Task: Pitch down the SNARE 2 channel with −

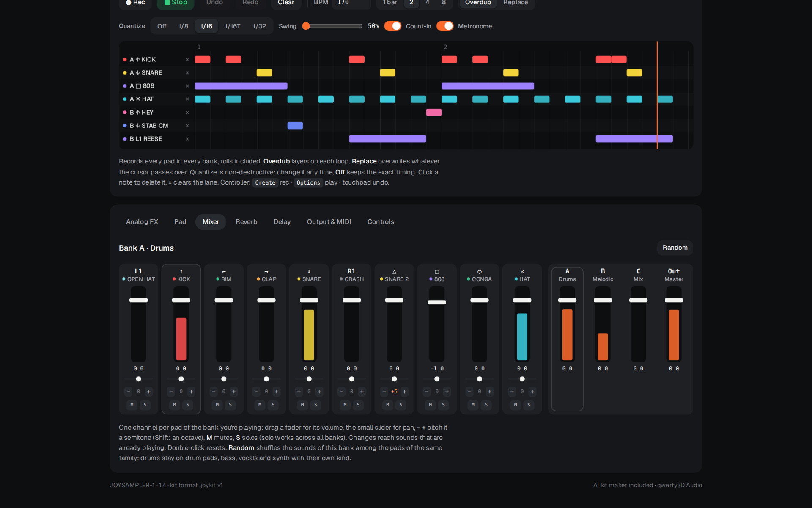Action: coord(384,392)
